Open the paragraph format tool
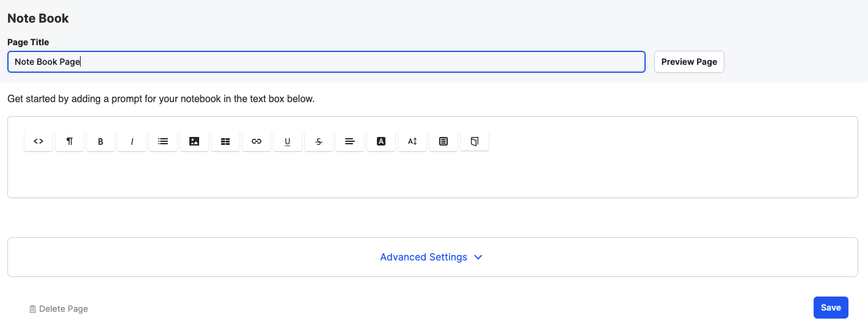 click(70, 141)
